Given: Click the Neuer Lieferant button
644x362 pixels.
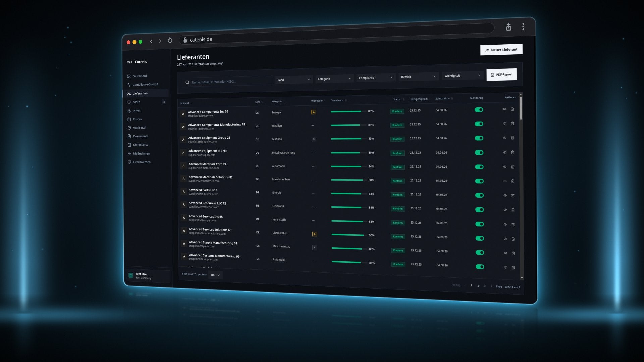Looking at the screenshot, I should tap(501, 50).
